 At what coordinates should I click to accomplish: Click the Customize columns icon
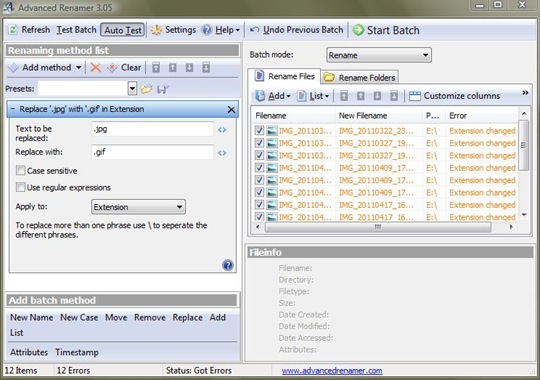pyautogui.click(x=415, y=96)
